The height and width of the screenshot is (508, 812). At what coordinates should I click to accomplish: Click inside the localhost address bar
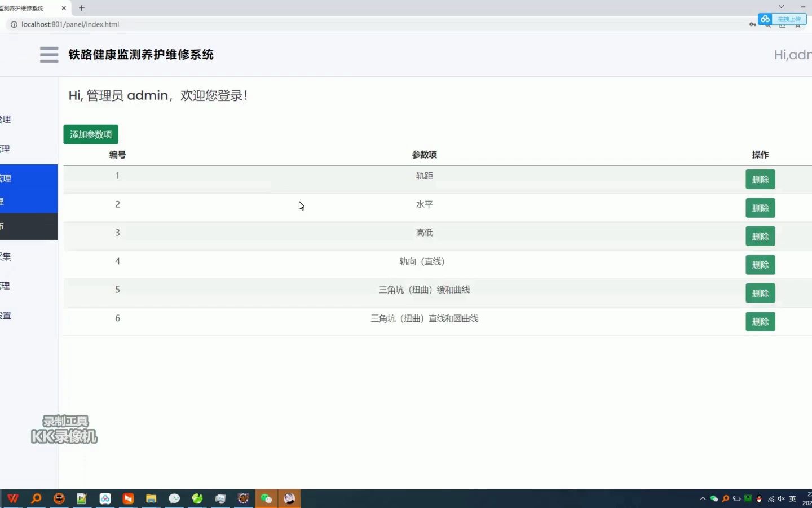coord(113,24)
